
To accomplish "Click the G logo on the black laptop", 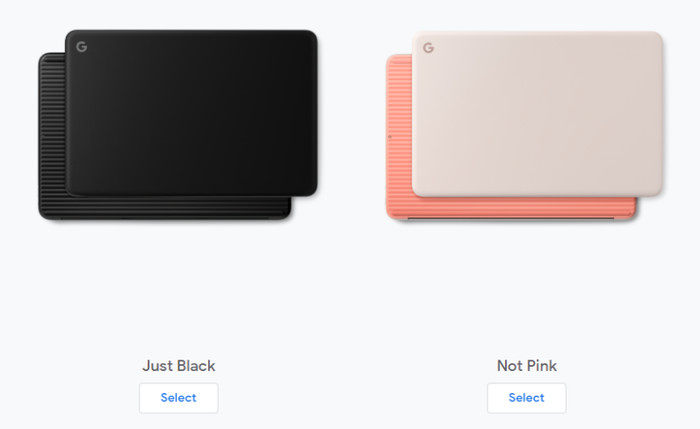I will coord(81,47).
